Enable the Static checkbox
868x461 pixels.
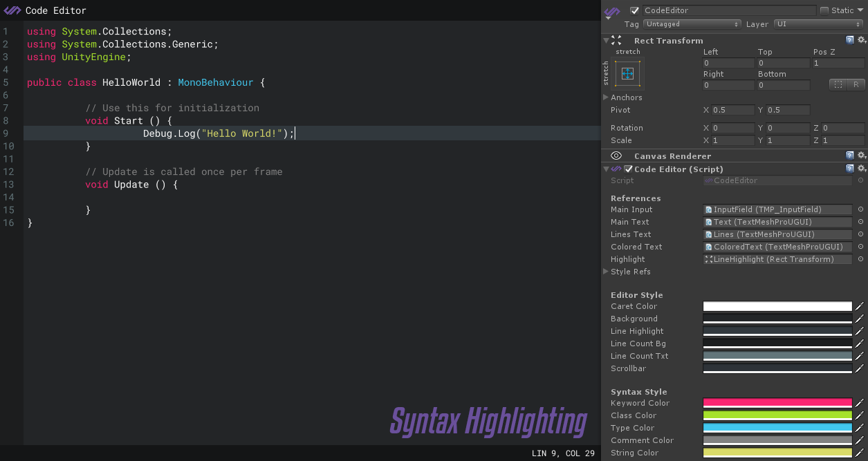coord(825,10)
